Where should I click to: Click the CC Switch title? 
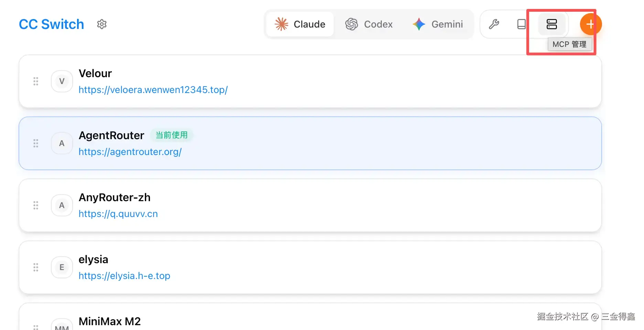(x=51, y=24)
